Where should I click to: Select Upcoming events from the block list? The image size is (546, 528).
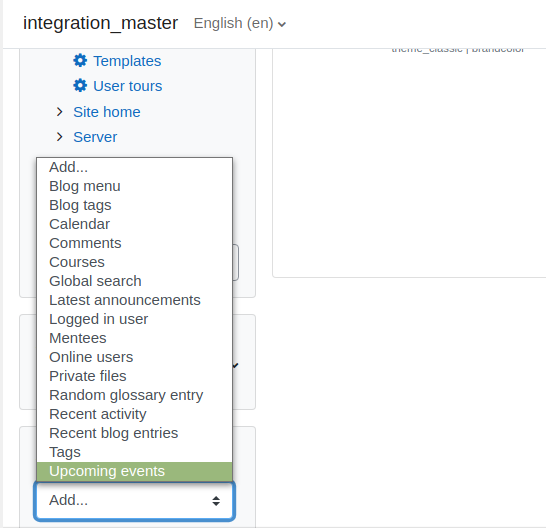(134, 471)
